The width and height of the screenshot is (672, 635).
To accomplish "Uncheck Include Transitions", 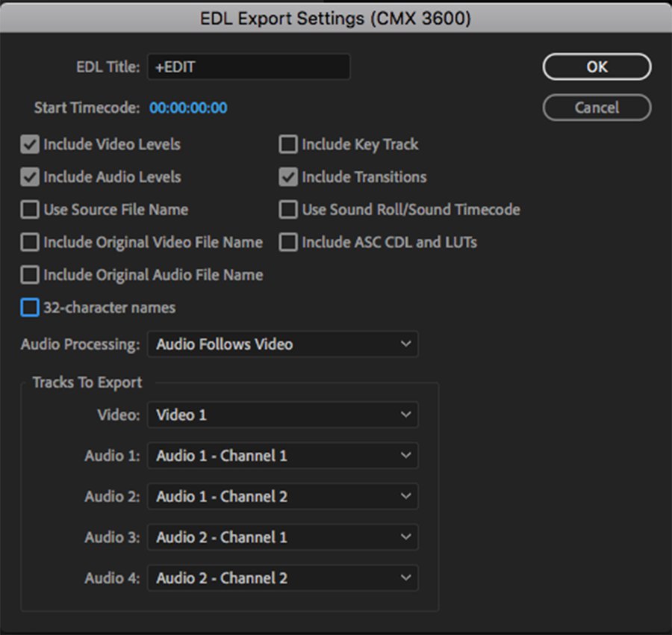I will click(288, 177).
